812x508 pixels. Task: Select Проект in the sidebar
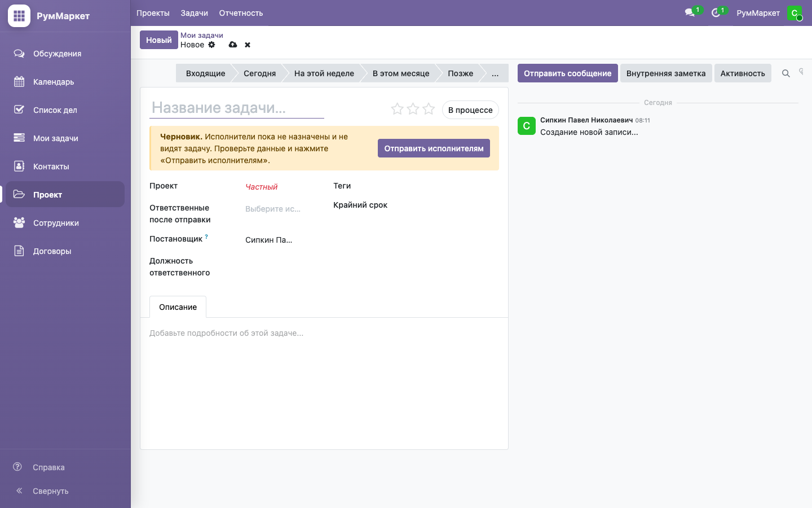tap(65, 195)
